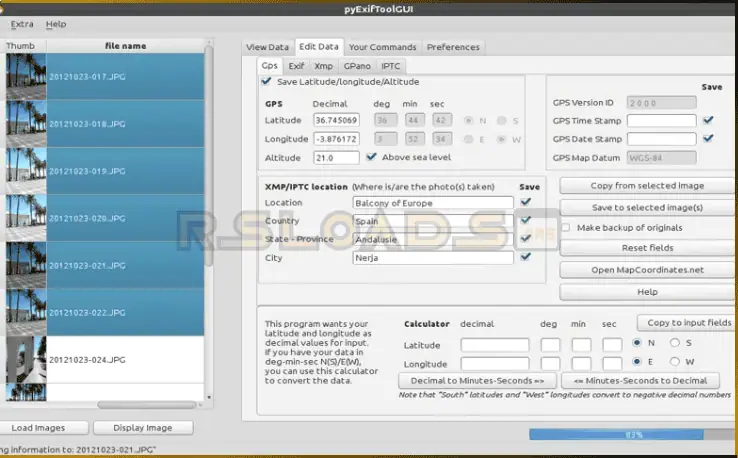738x458 pixels.
Task: Select the W radio button in Calculator
Action: click(x=675, y=362)
